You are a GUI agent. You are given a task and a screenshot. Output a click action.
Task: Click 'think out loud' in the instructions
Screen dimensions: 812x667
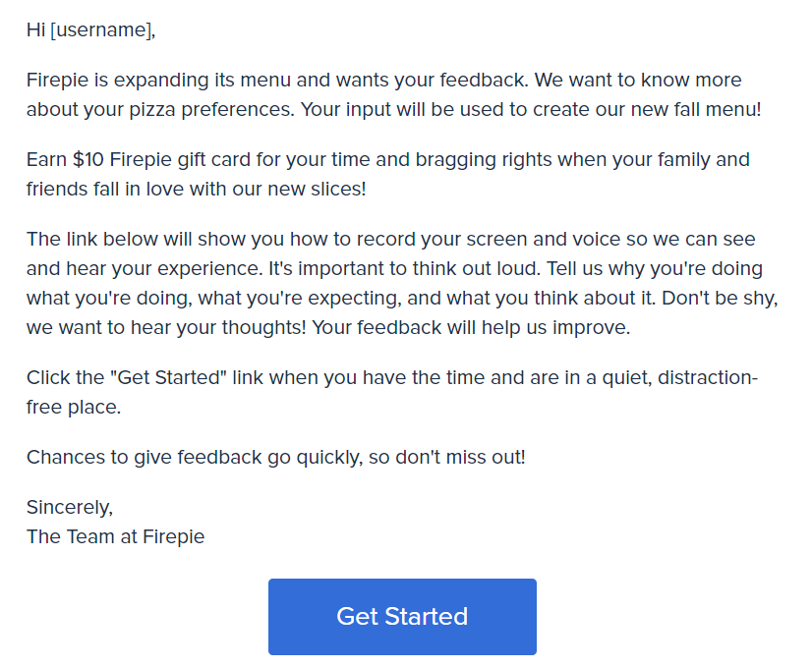tap(461, 268)
